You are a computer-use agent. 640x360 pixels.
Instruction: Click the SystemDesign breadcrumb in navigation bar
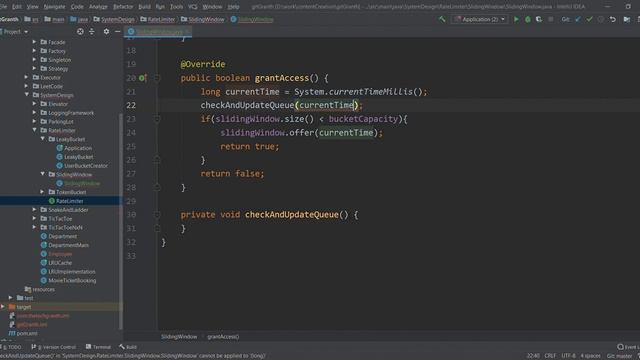click(x=114, y=19)
